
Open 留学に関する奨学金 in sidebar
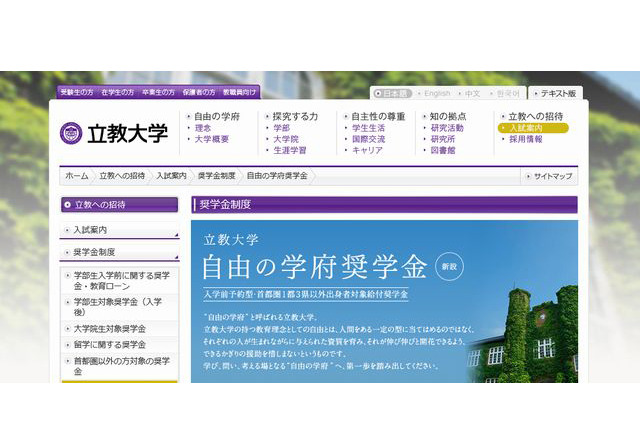(120, 345)
